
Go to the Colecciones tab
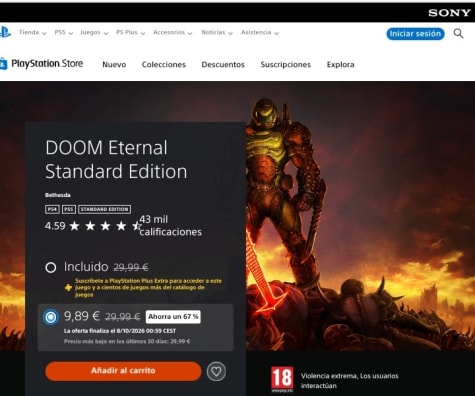tap(164, 65)
